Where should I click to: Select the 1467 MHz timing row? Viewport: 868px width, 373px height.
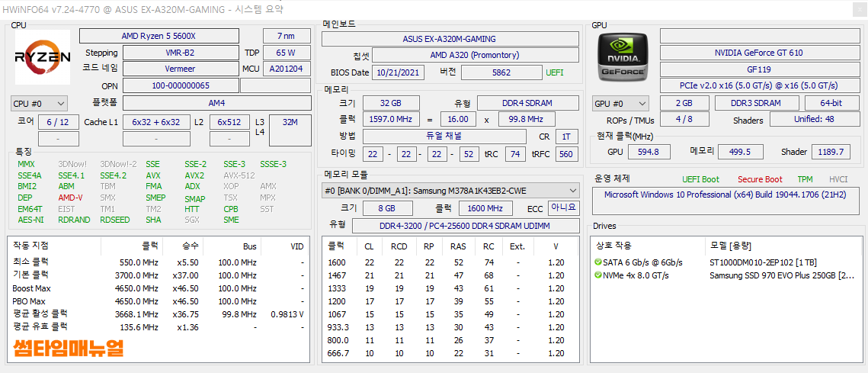450,275
